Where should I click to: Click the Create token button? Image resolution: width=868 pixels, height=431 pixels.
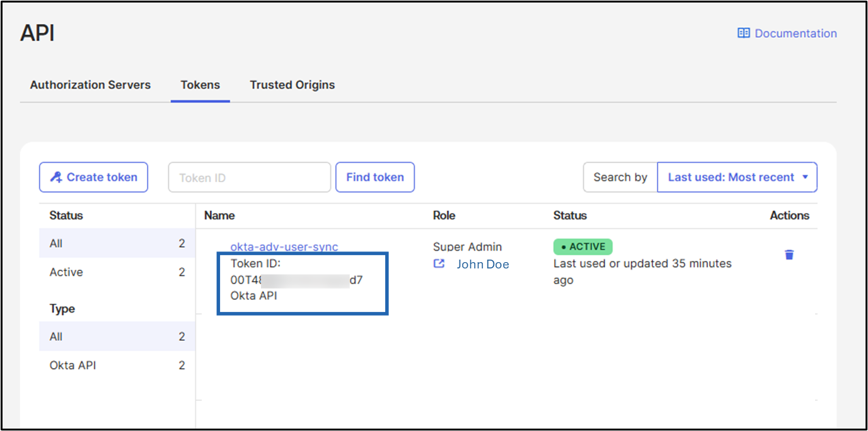(x=93, y=177)
